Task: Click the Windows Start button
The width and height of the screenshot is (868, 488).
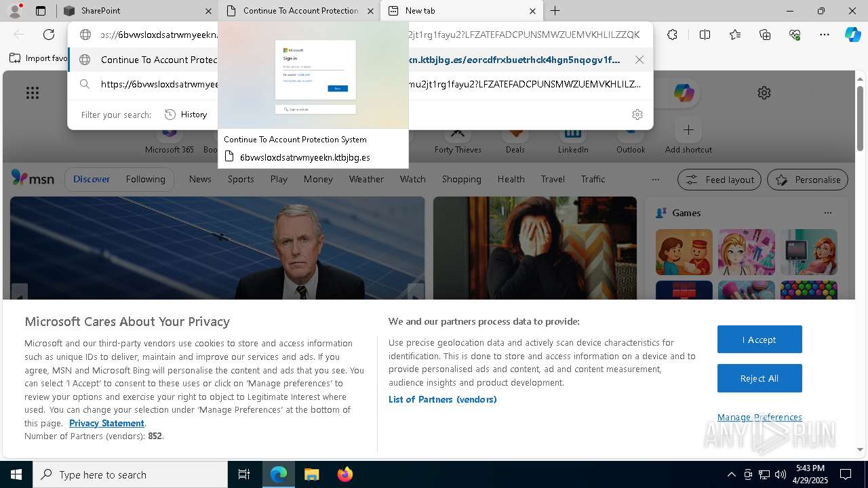Action: [x=16, y=474]
